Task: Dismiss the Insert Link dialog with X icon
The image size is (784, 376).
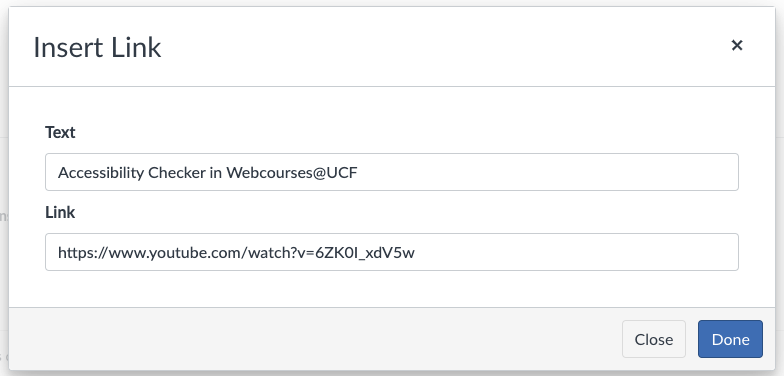Action: 736,46
